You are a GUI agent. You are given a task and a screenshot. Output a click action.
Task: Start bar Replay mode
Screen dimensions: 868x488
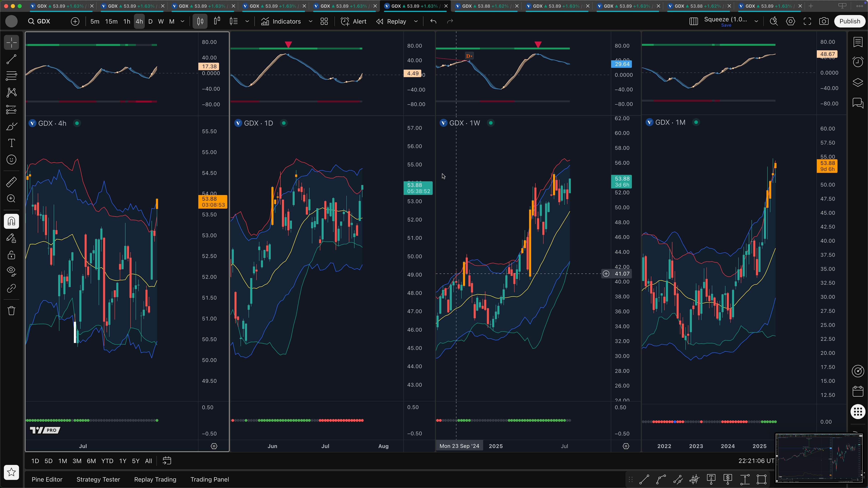tap(391, 21)
